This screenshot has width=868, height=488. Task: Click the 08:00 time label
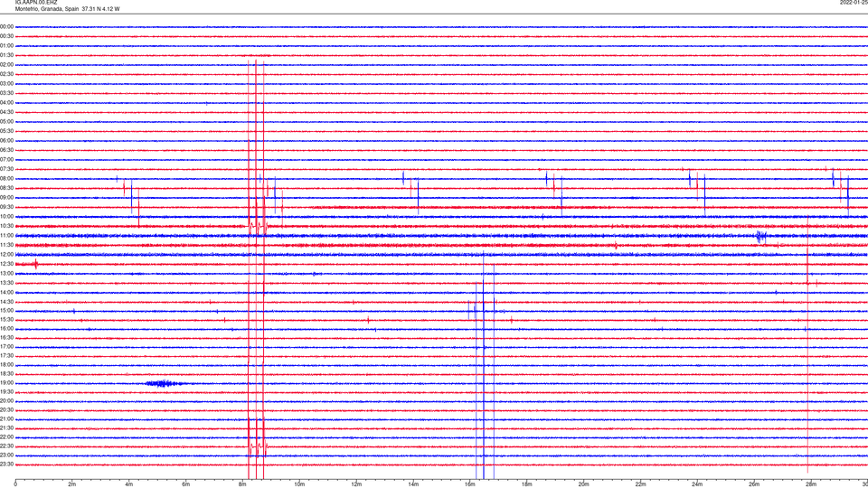(6, 179)
